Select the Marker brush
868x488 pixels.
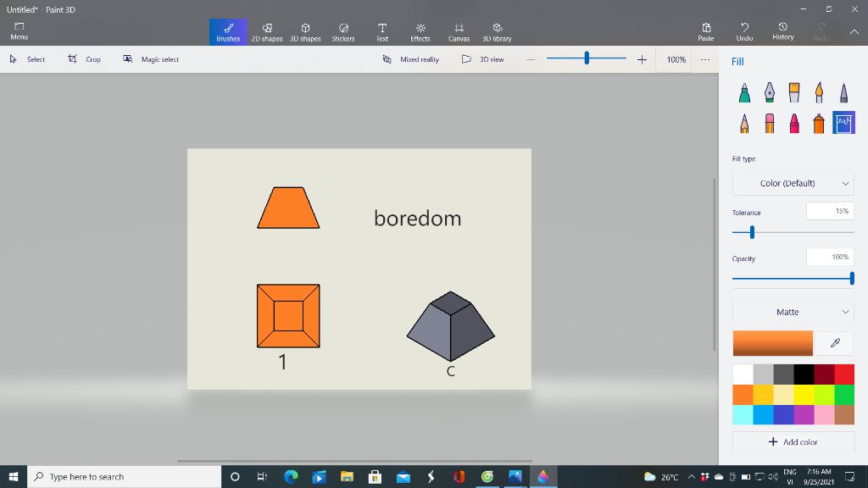pyautogui.click(x=744, y=92)
